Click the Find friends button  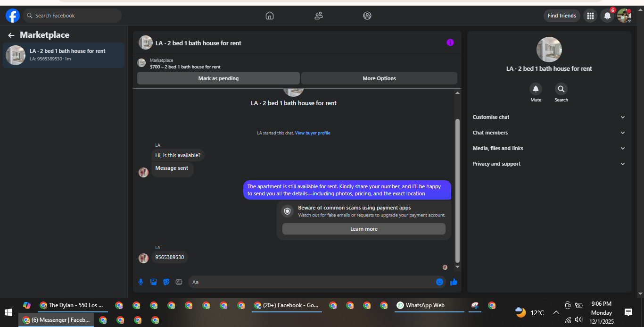[561, 16]
